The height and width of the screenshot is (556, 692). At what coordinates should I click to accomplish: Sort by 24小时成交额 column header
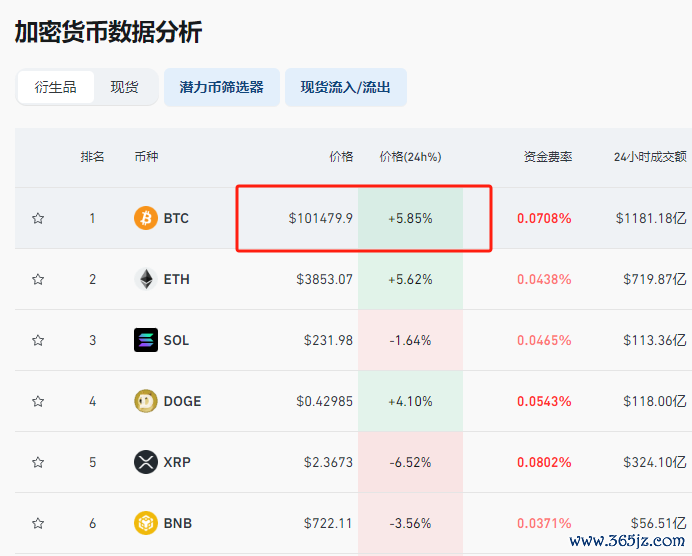coord(651,157)
